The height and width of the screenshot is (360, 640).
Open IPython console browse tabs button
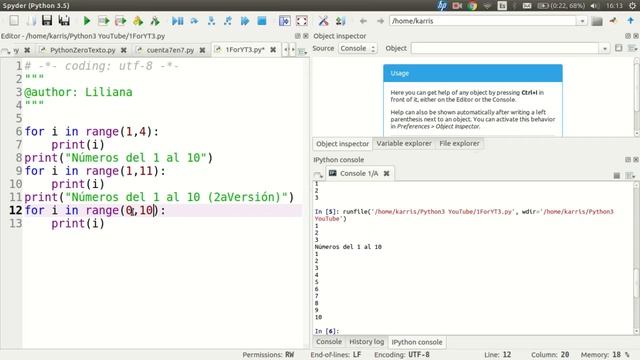[318, 175]
